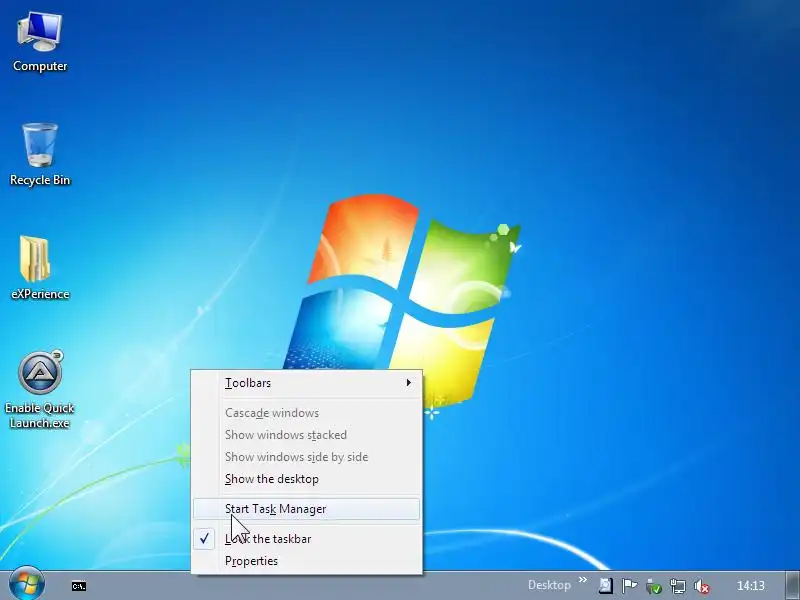The image size is (800, 600).
Task: Select the eXPerience folder icon
Action: tap(40, 268)
